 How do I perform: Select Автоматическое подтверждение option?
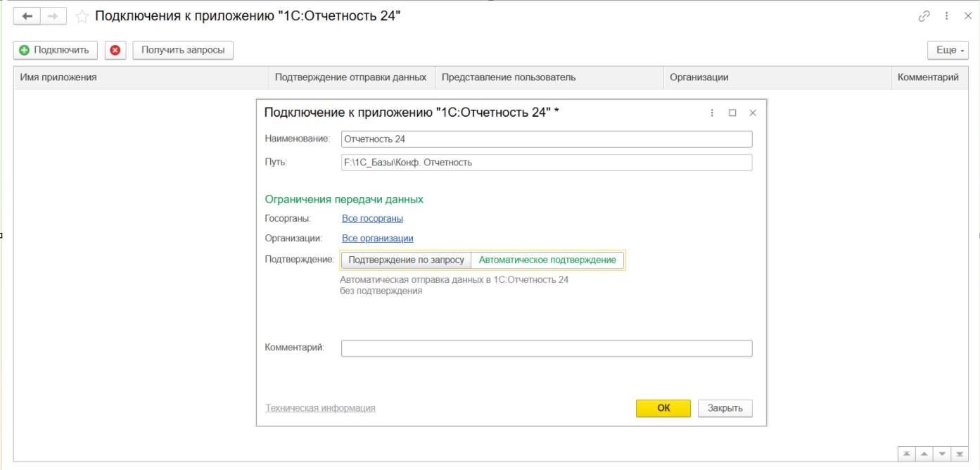[547, 260]
